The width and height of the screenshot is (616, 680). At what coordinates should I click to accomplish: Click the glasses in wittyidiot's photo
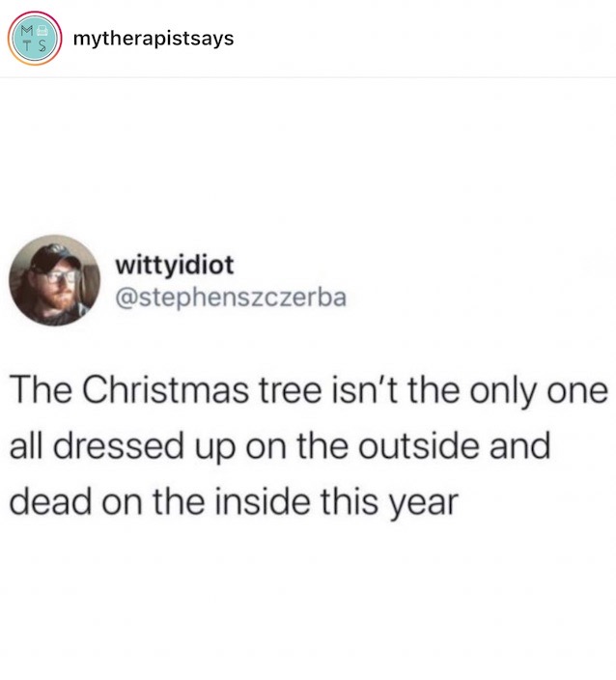tap(61, 276)
